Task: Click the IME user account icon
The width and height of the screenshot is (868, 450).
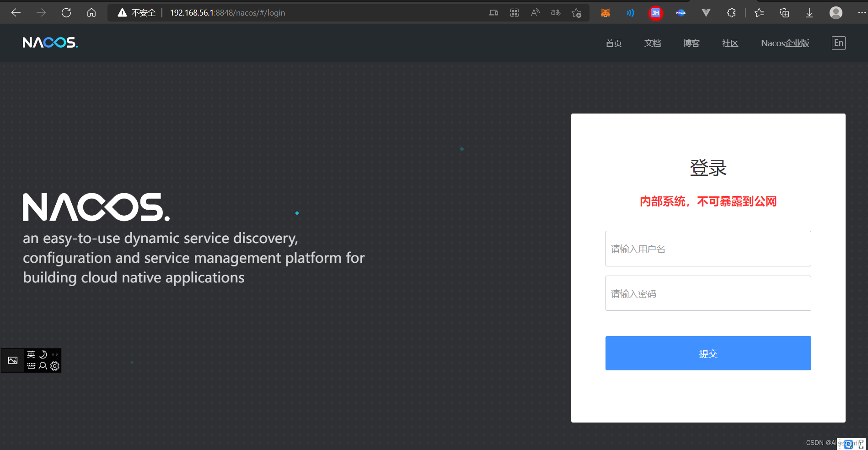Action: point(43,366)
